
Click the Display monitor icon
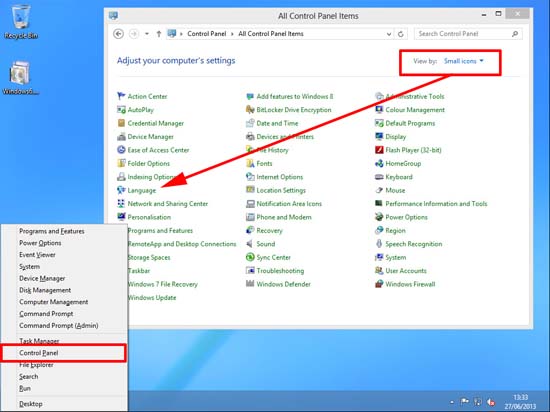click(x=379, y=136)
